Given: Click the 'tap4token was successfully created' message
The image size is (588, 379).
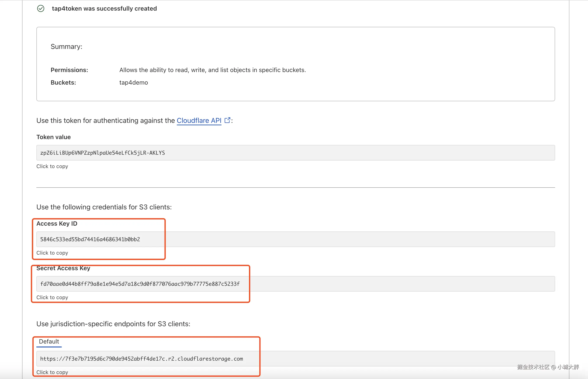Looking at the screenshot, I should pyautogui.click(x=104, y=9).
